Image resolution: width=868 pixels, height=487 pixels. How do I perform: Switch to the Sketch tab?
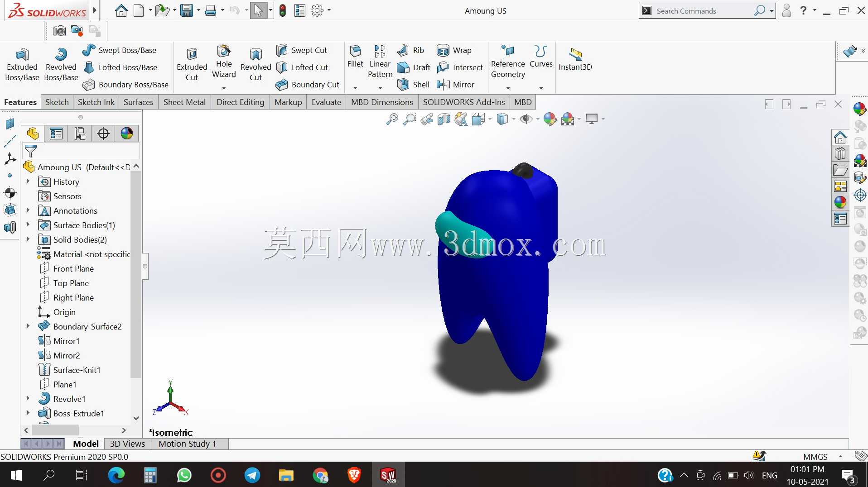tap(57, 102)
